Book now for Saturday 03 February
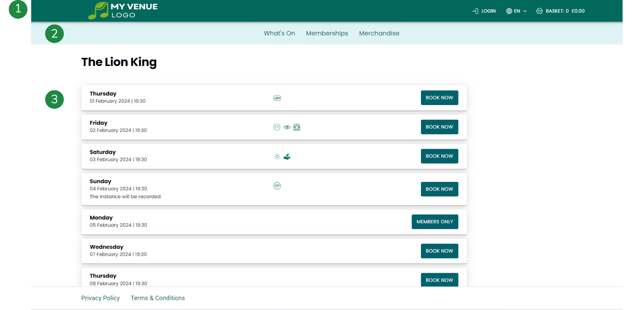 [x=440, y=156]
